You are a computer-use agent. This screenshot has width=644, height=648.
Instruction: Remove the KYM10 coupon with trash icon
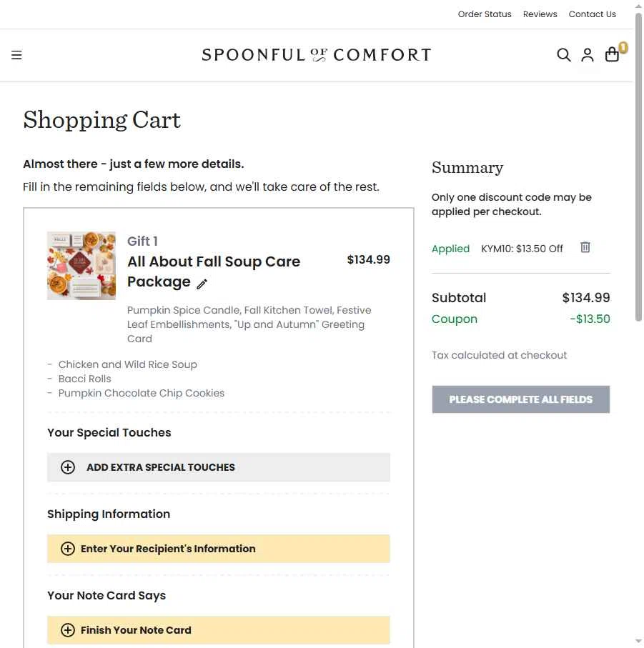click(x=585, y=247)
